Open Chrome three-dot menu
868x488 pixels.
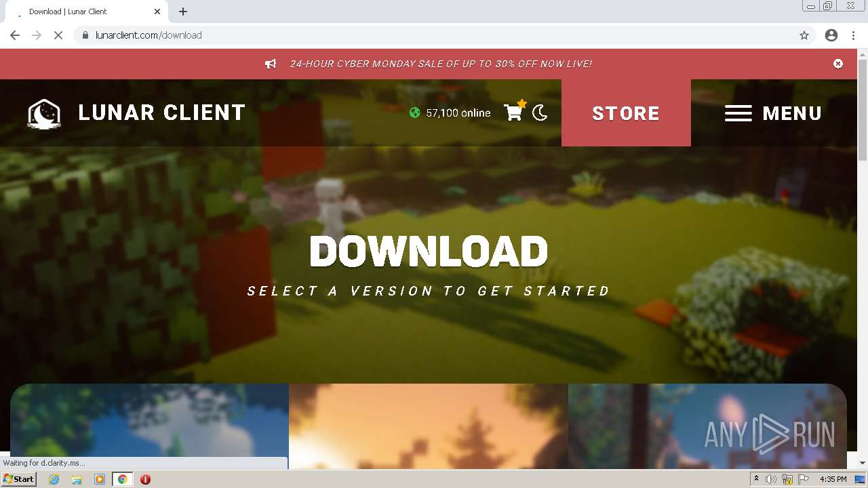coord(853,35)
